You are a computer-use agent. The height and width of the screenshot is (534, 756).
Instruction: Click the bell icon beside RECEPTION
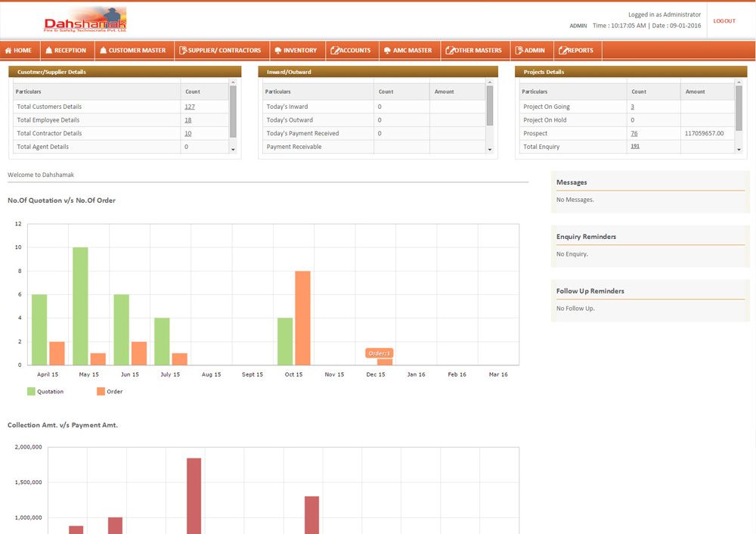[x=48, y=50]
